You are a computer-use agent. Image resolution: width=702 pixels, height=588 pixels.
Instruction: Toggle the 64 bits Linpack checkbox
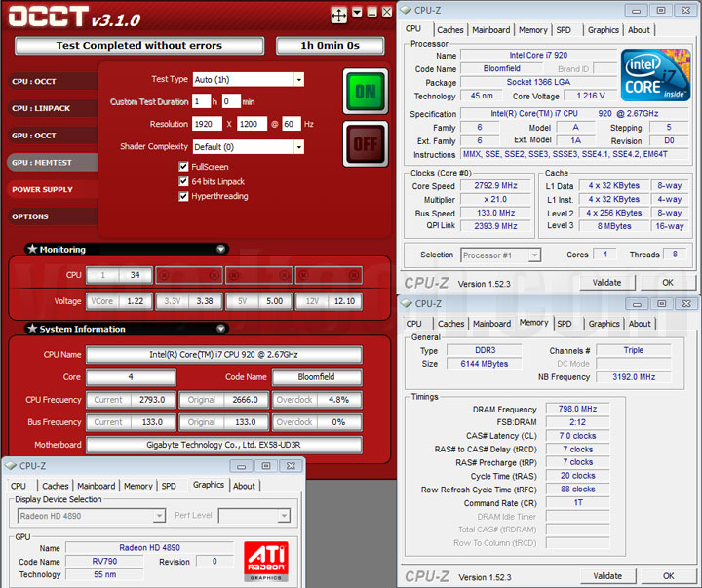tap(183, 181)
